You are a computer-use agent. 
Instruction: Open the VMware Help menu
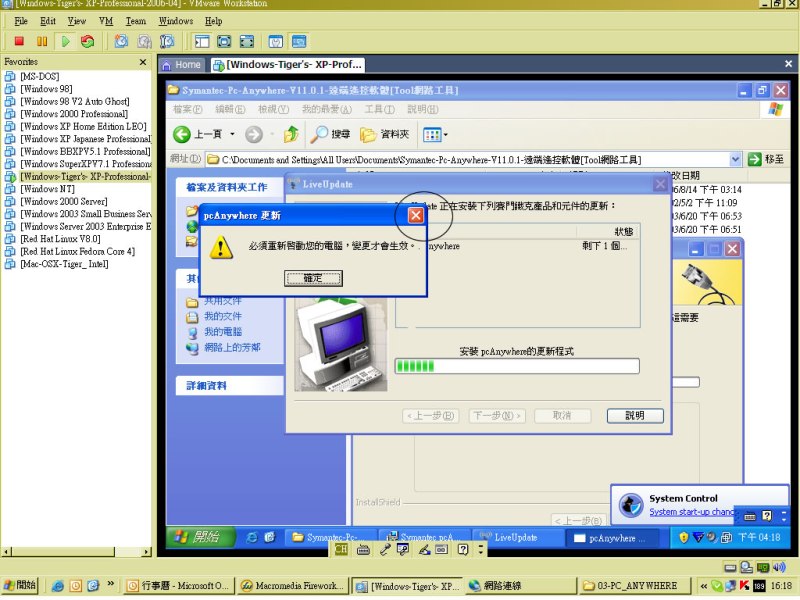[214, 21]
